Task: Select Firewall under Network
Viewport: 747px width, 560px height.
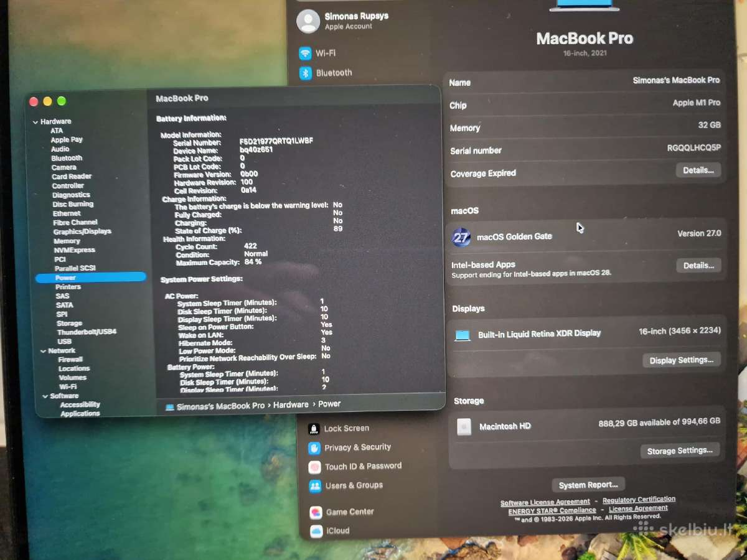Action: [70, 360]
